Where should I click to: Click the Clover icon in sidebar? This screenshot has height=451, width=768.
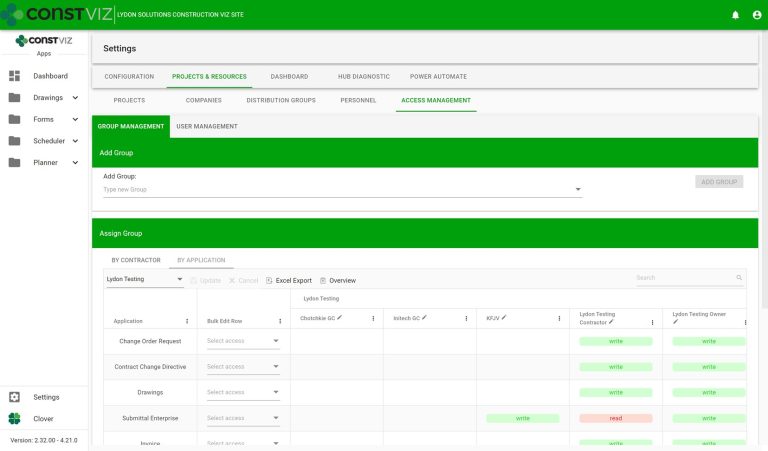coord(14,419)
